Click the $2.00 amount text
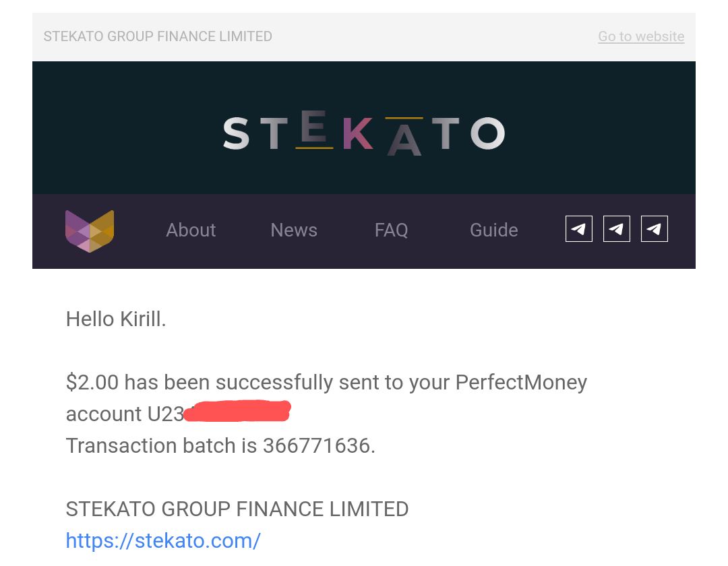This screenshot has width=728, height=566. coord(92,383)
